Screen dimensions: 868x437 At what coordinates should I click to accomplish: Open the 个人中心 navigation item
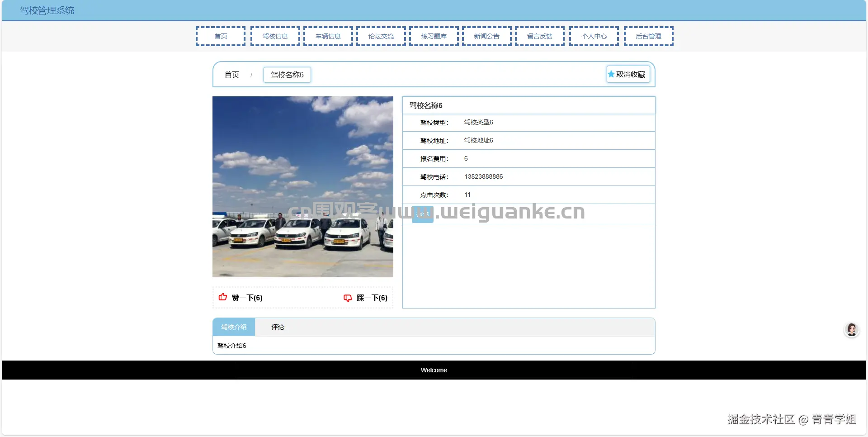(594, 36)
